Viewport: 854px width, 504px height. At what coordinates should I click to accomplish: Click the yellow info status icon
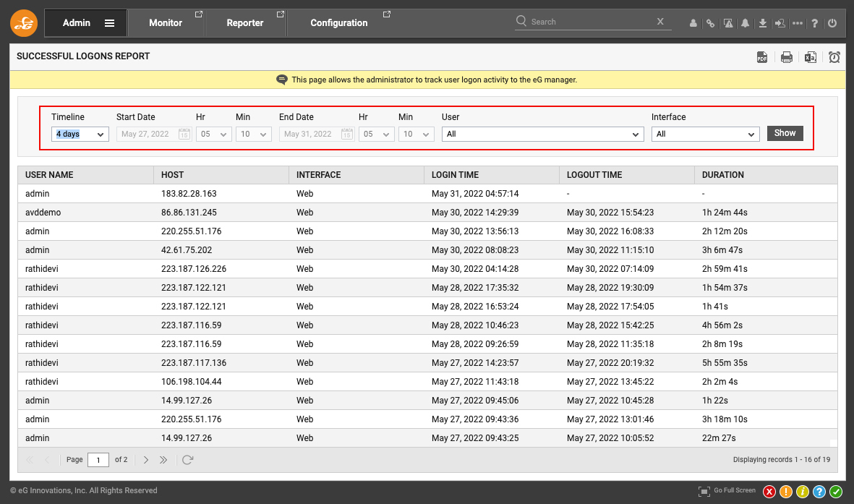point(802,492)
